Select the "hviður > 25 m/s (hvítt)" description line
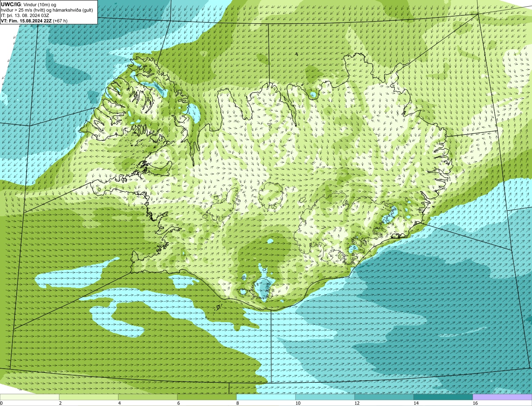Viewport: 532px width, 406px height. (x=47, y=10)
